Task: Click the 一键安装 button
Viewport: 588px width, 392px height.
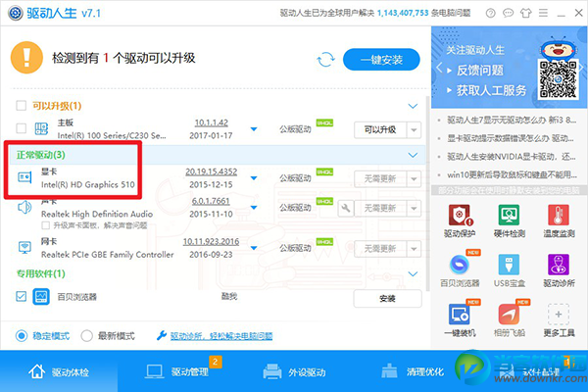Action: [x=381, y=59]
